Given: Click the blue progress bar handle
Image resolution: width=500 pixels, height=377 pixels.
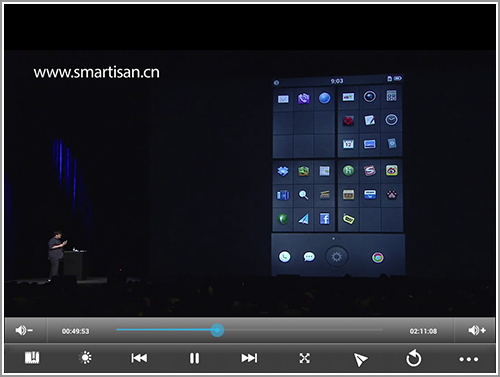Looking at the screenshot, I should pyautogui.click(x=217, y=330).
